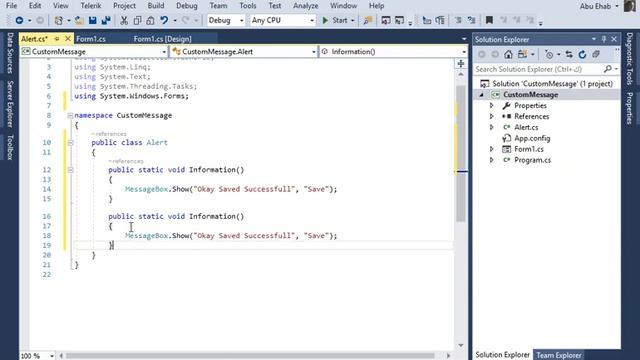Screen dimensions: 640x360
Task: Expand the Alert.cs node arrow
Action: [492, 127]
